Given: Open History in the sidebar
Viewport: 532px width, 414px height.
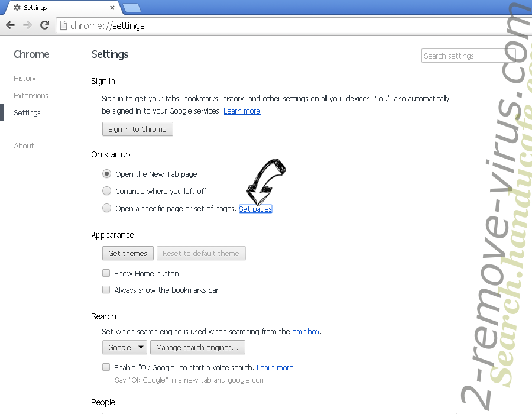Looking at the screenshot, I should coord(24,79).
